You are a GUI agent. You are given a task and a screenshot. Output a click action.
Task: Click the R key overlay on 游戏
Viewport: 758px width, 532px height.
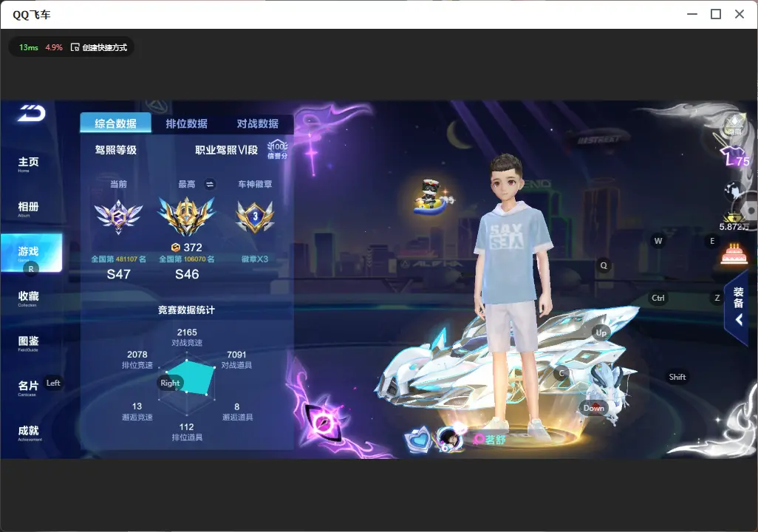tap(31, 269)
